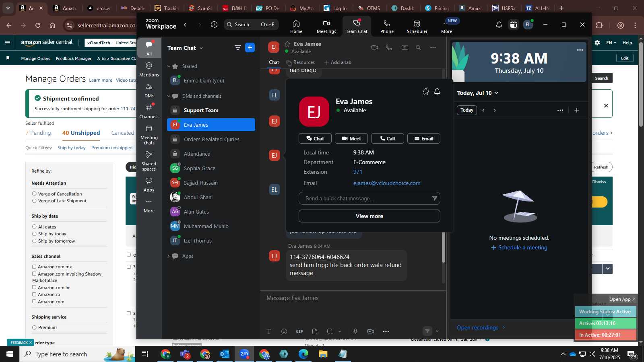Click notification bell in contact card
Viewport: 644px width, 362px height.
[437, 91]
